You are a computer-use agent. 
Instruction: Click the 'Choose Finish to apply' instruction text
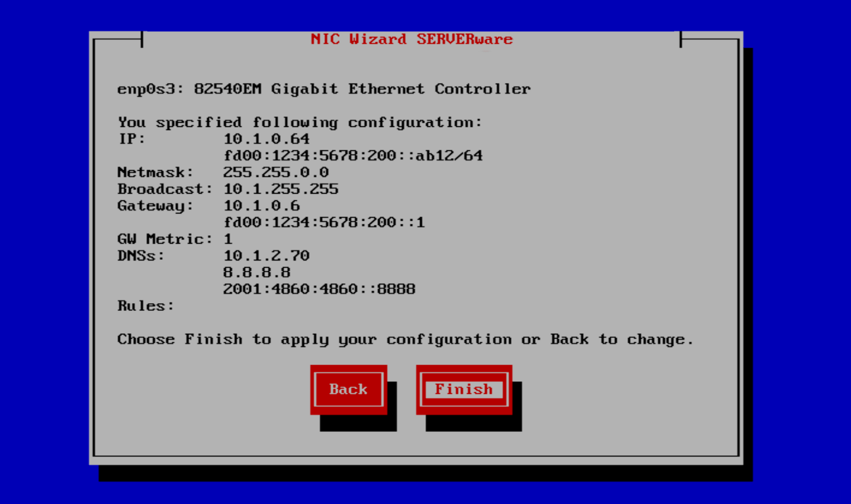(405, 340)
